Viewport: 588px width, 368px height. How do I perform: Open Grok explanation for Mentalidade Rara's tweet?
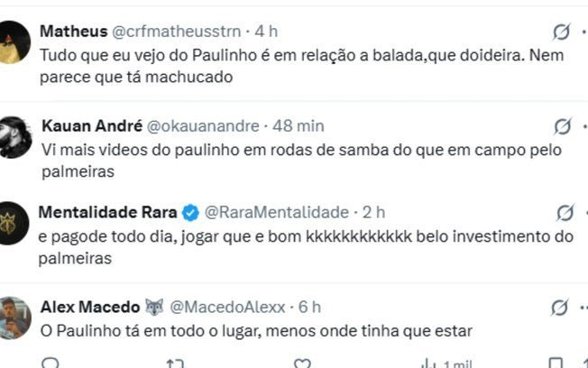pos(565,213)
